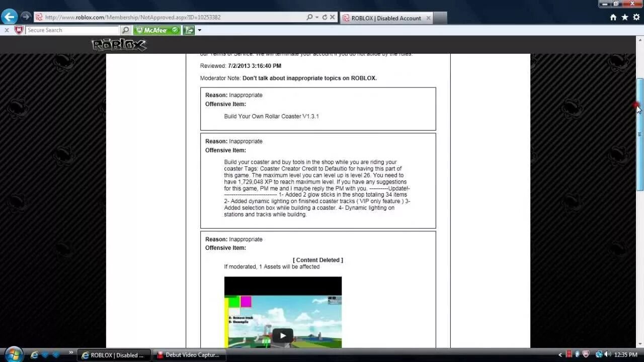The height and width of the screenshot is (362, 644).
Task: Select the ROBLOX | Disabled Account tab
Action: pos(385,18)
